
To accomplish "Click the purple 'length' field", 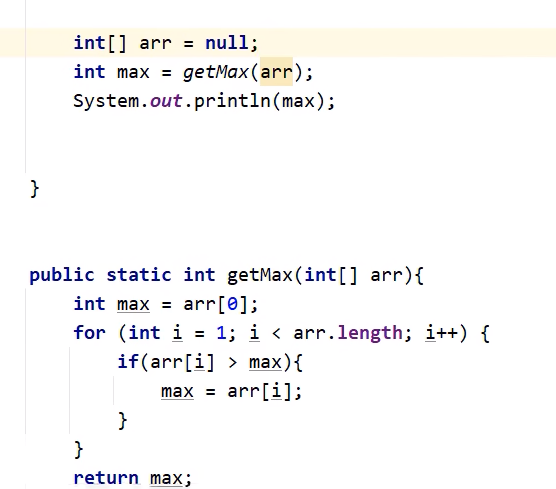I will [369, 334].
